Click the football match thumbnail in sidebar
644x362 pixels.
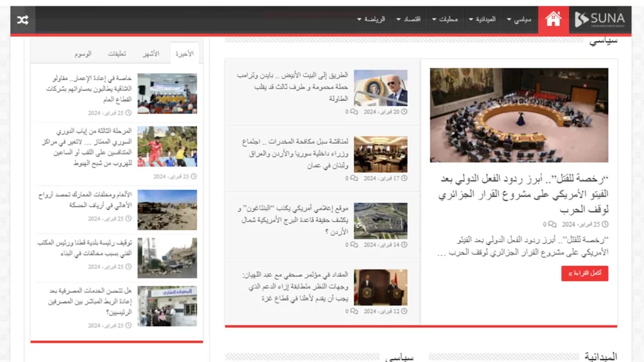click(167, 146)
